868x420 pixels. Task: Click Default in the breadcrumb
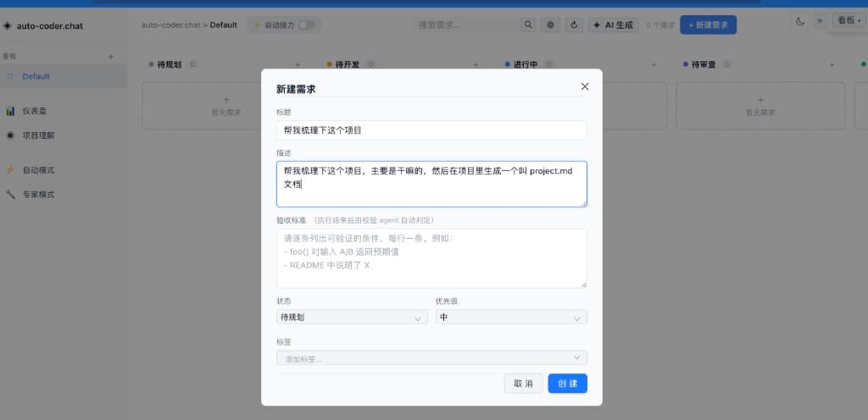pyautogui.click(x=224, y=25)
